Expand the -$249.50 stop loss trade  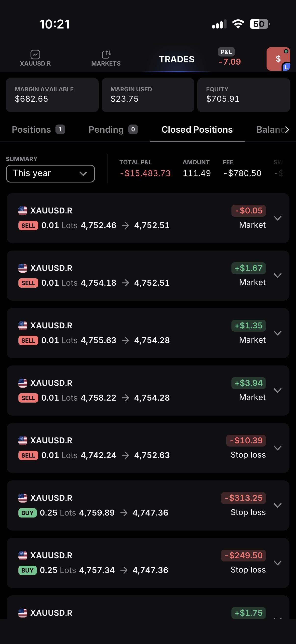(278, 563)
